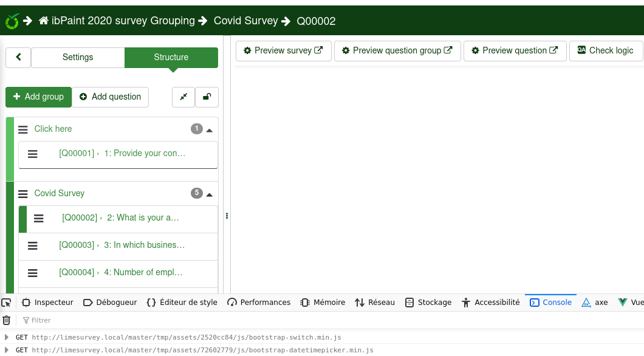
Task: Click the sidebar resize handle dots
Action: (x=227, y=216)
